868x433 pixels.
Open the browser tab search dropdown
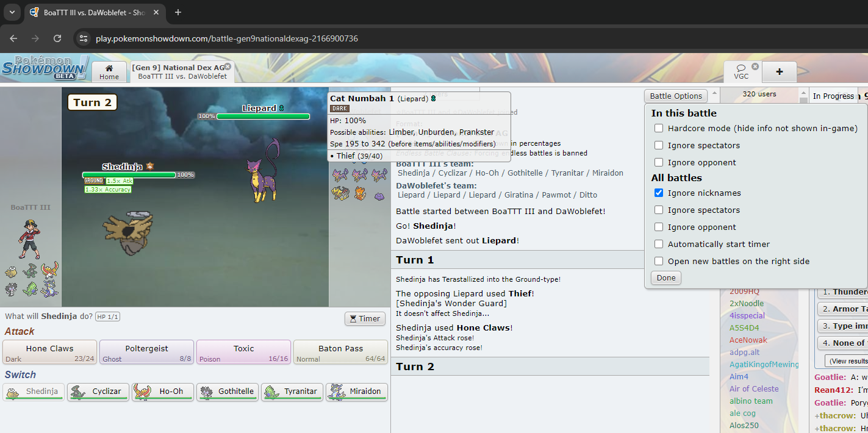[x=12, y=12]
